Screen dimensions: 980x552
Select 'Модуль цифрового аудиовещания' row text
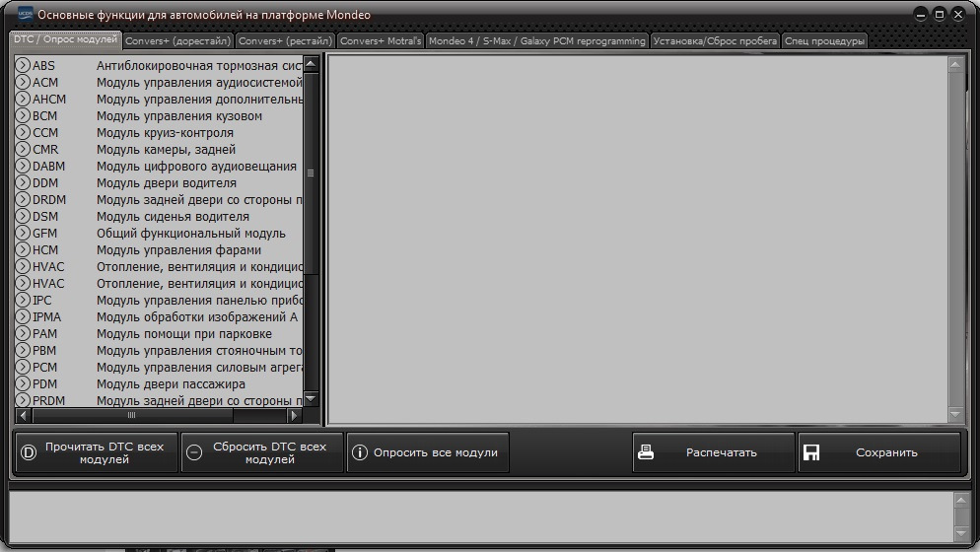(196, 167)
